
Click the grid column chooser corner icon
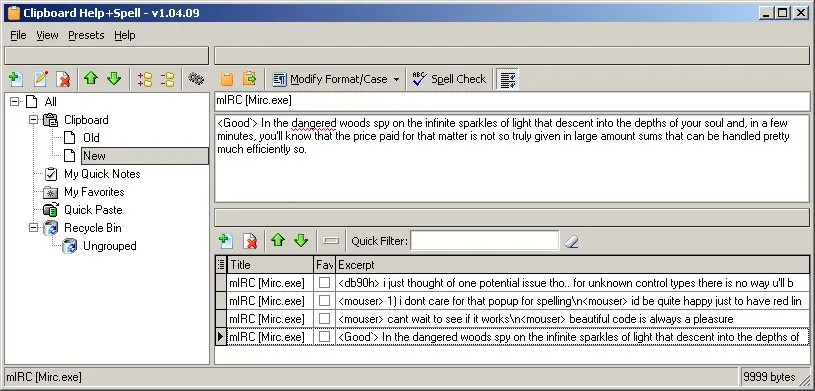[221, 265]
